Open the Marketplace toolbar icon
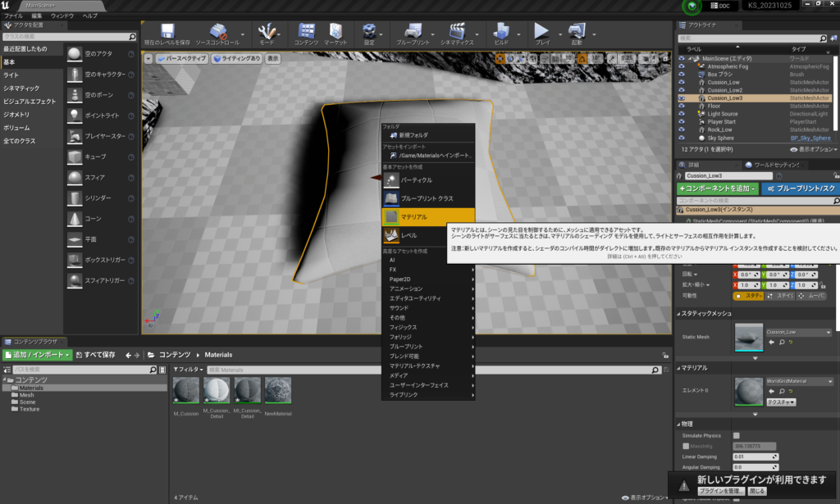 pos(336,34)
